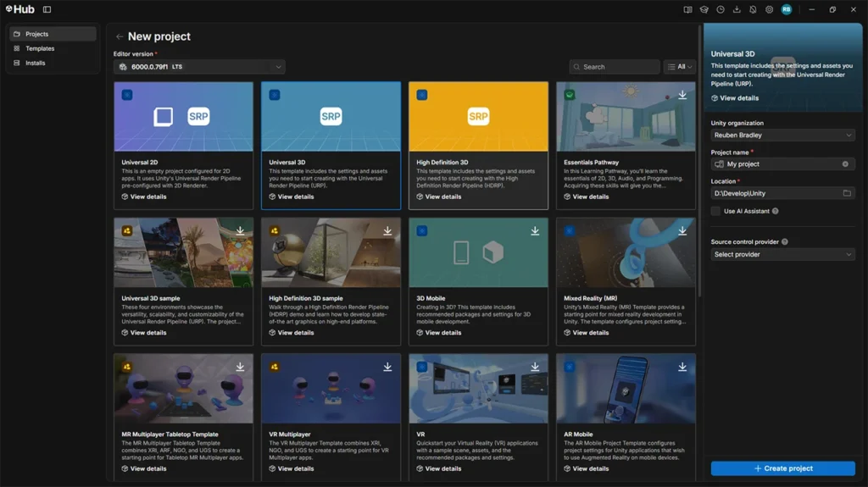View details in the Universal 3D side panel
Viewport: 868px width, 487px height.
click(735, 98)
